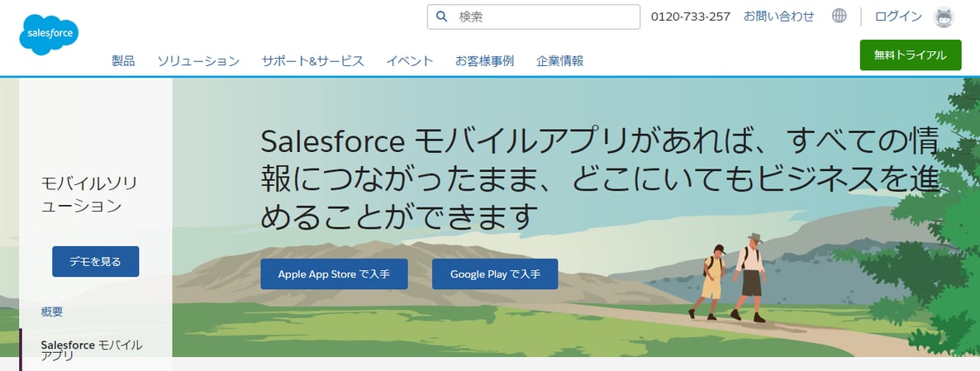Click the 無料トライアル button

click(x=910, y=55)
